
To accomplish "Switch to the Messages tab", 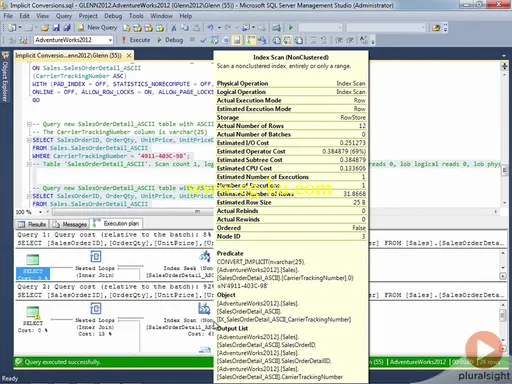I will (x=70, y=224).
